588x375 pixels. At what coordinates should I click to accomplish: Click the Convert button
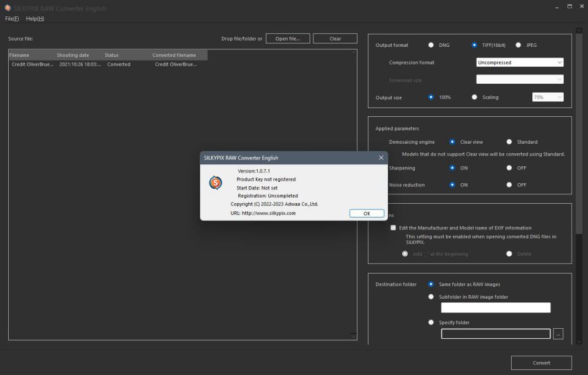[541, 362]
